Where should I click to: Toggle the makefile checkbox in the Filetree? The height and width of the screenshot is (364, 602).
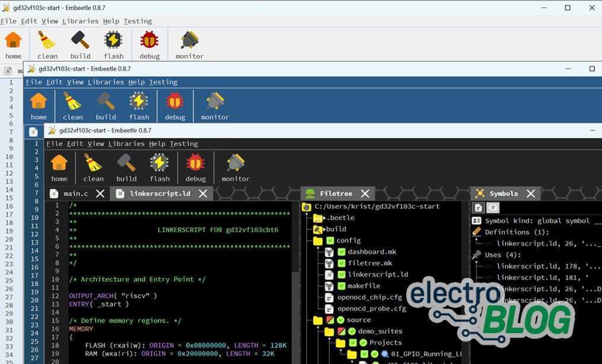(342, 286)
